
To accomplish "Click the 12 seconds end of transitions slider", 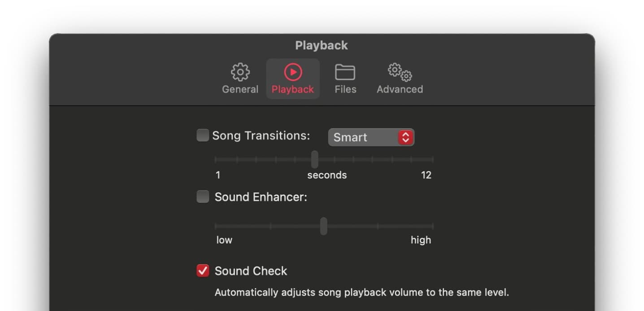I will click(x=433, y=159).
